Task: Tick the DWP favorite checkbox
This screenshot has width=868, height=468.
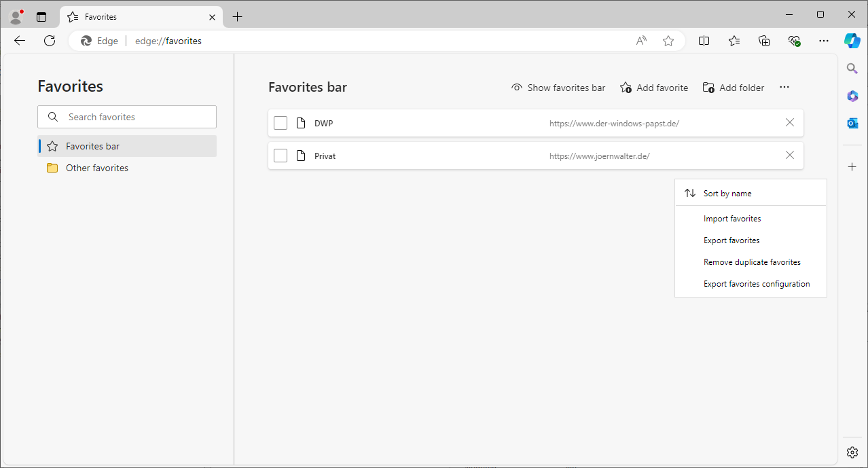Action: coord(281,123)
